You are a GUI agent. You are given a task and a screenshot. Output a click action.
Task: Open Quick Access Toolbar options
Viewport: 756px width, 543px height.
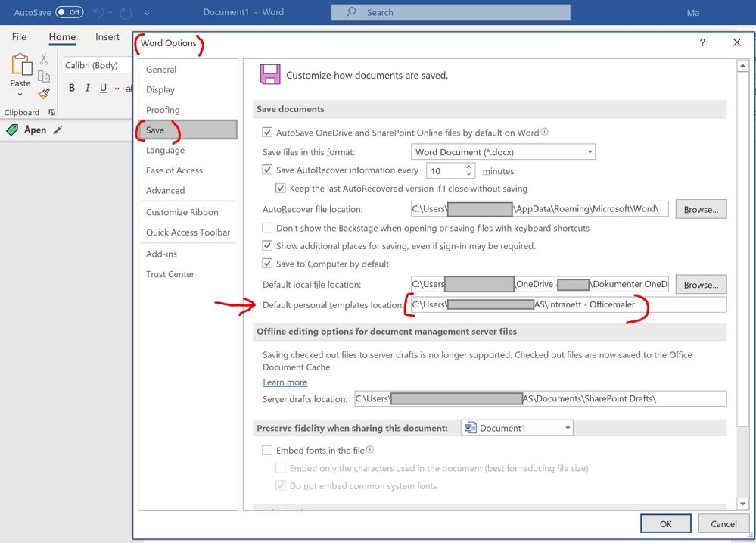(x=188, y=232)
